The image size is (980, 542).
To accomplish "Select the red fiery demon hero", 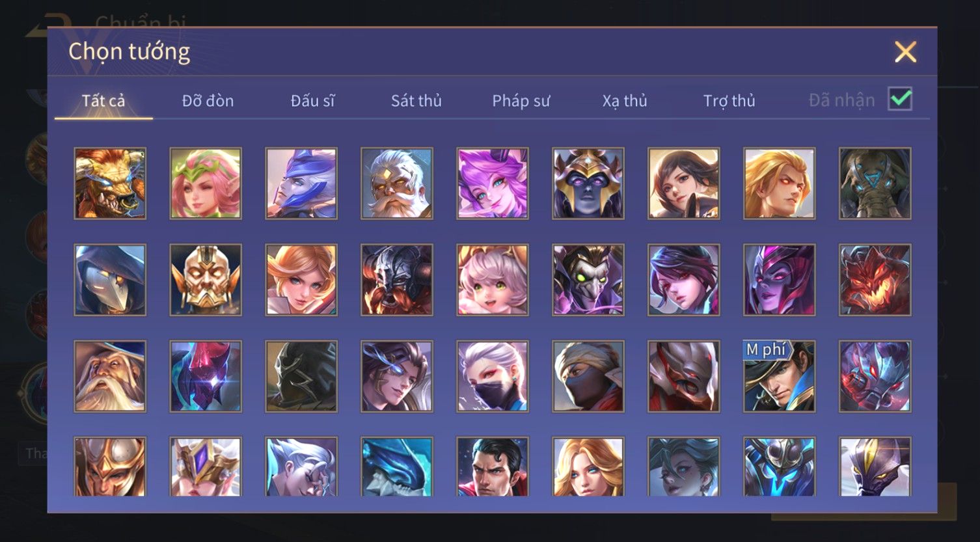I will click(875, 280).
